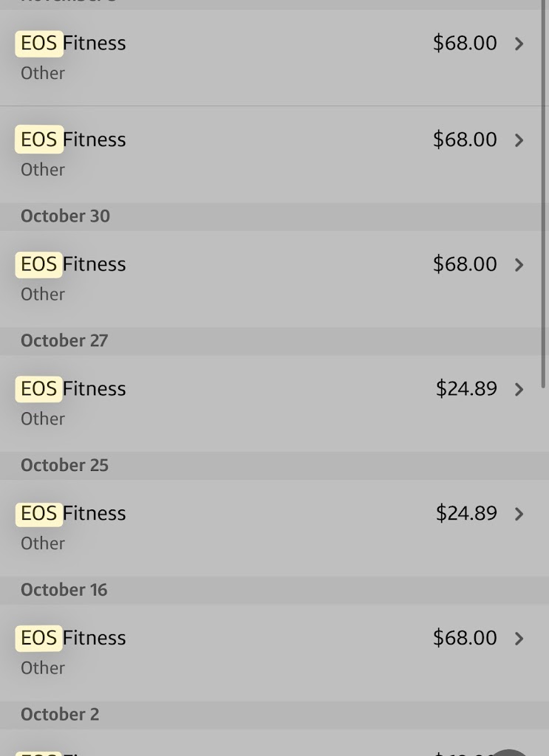Click the October 27 date header
The width and height of the screenshot is (549, 756).
[x=64, y=341]
